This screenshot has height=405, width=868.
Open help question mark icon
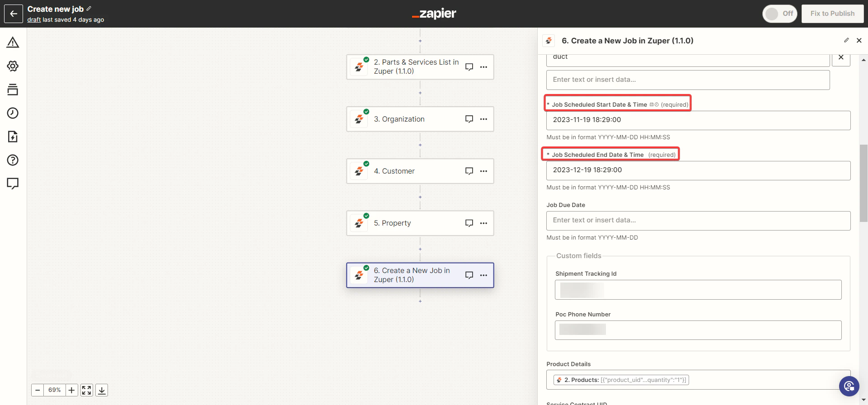coord(13,160)
